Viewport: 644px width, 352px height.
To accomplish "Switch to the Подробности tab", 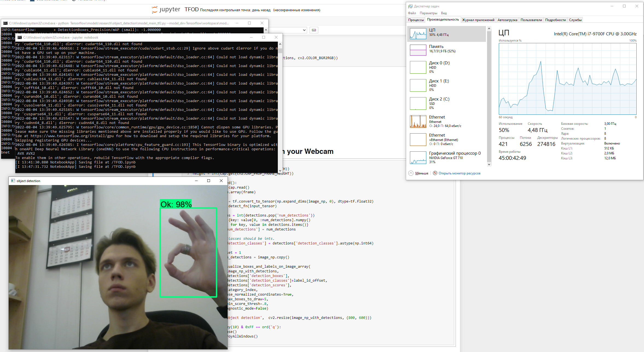I will click(555, 20).
